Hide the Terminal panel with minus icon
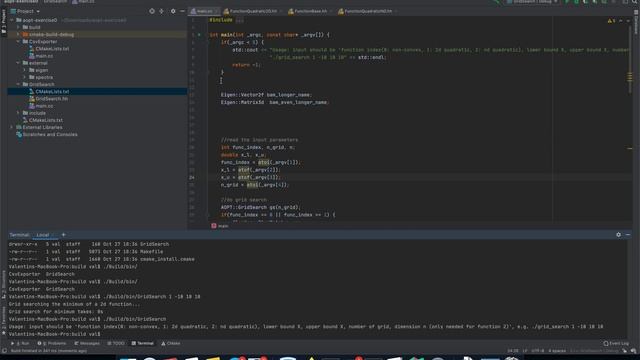This screenshot has height=360, width=640. tap(628, 235)
